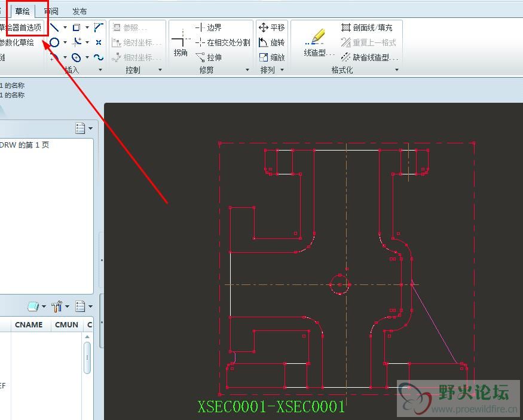Expand the Format (格式化) group
This screenshot has height=420, width=523.
[x=397, y=70]
